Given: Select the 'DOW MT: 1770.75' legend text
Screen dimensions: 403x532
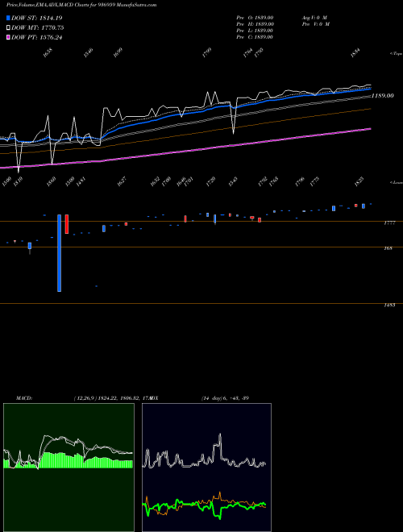Looking at the screenshot, I should (38, 28).
